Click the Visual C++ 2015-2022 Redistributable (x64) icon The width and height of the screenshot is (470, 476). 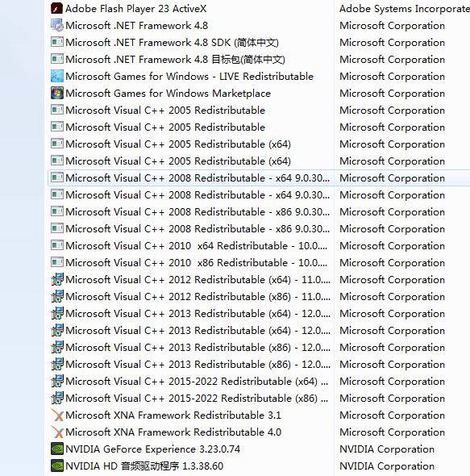coord(56,382)
